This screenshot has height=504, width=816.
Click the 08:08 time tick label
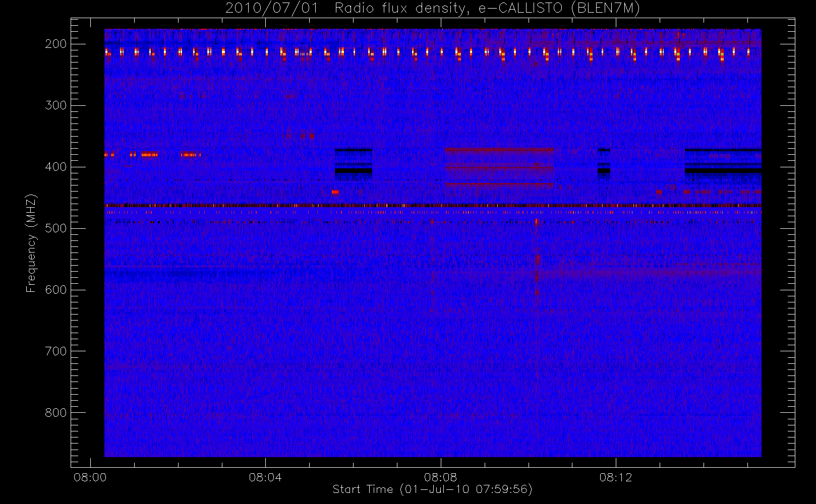click(x=440, y=477)
